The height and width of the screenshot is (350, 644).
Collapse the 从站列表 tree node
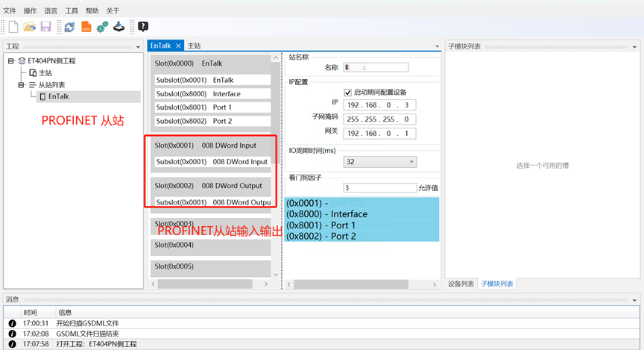click(21, 85)
